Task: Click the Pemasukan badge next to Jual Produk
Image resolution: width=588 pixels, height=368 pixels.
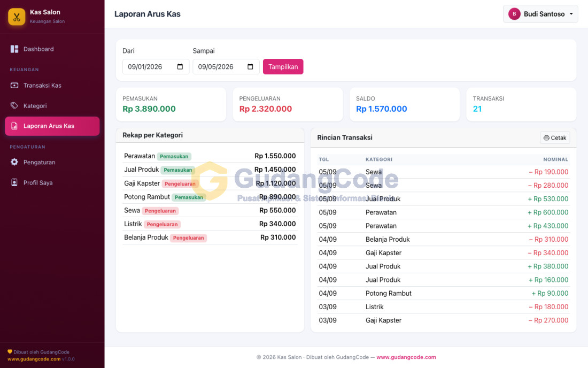Action: click(178, 170)
